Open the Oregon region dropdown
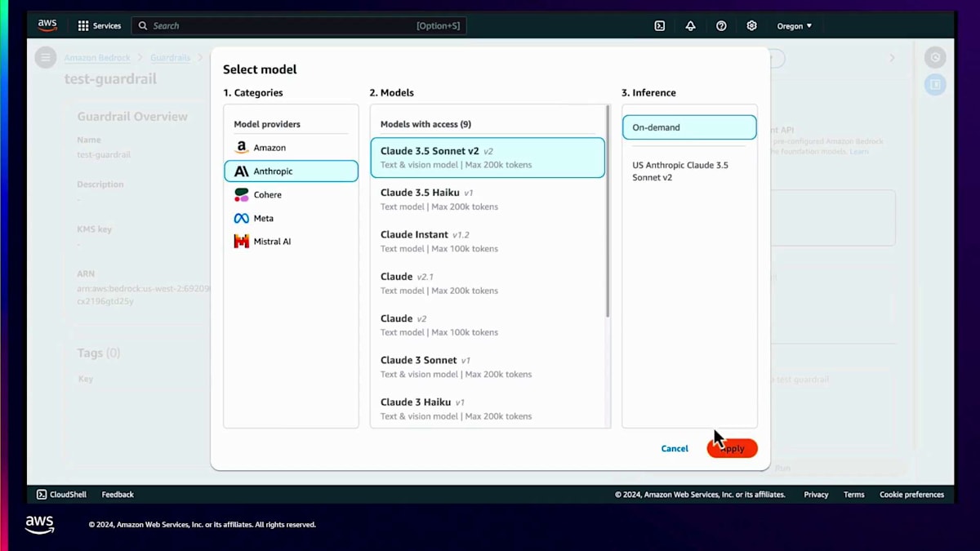The image size is (980, 551). point(794,26)
